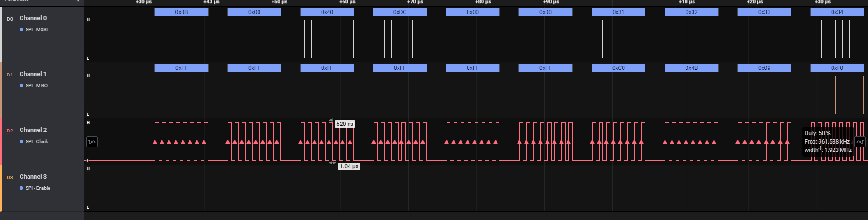Open the SPI - MOSI analyzer tag
The height and width of the screenshot is (220, 868).
tap(34, 30)
